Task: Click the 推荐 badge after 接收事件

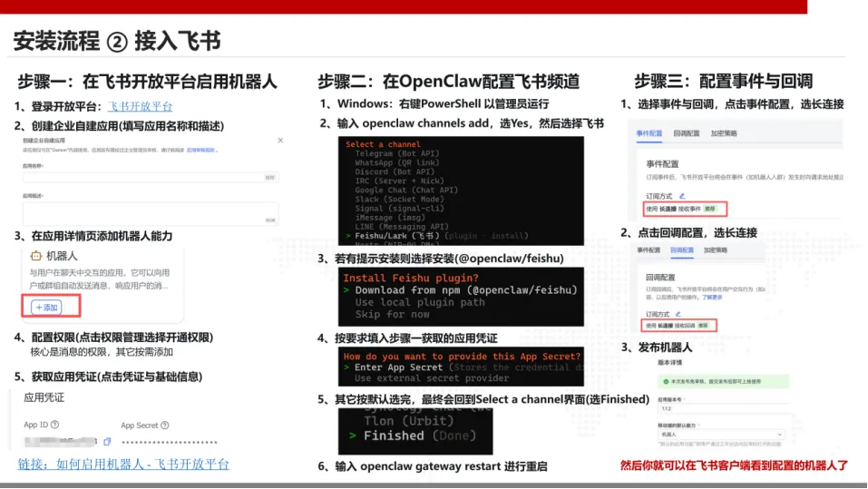Action: pyautogui.click(x=709, y=209)
